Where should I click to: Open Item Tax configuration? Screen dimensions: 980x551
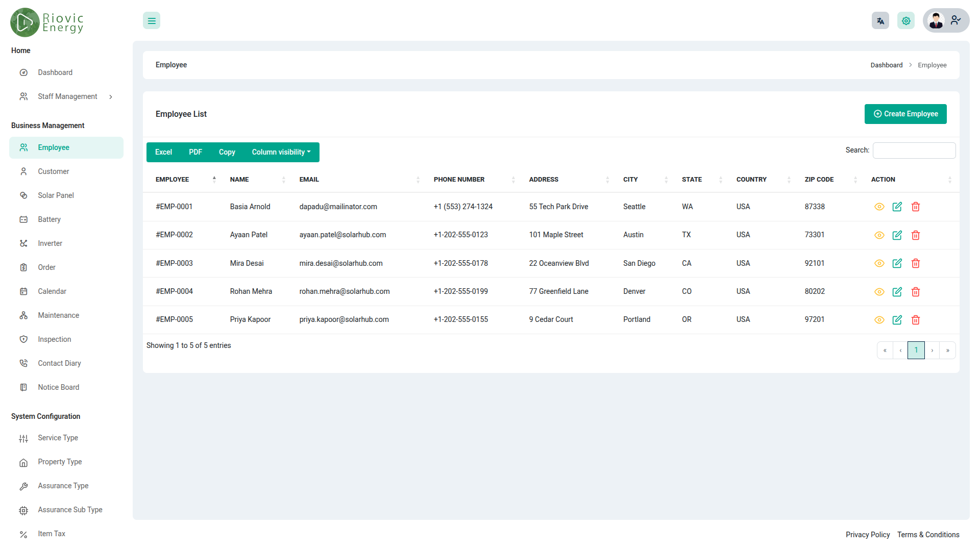pyautogui.click(x=66, y=534)
